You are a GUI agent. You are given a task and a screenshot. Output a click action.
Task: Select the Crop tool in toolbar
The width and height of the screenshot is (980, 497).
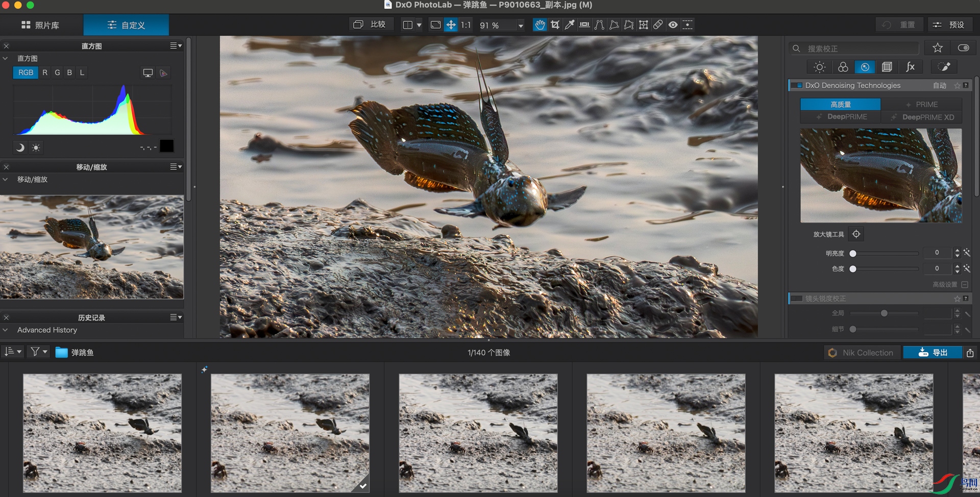pos(555,24)
